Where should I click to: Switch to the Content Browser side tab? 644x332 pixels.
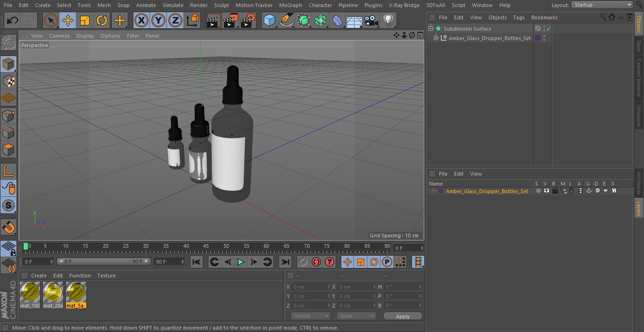coord(639,78)
